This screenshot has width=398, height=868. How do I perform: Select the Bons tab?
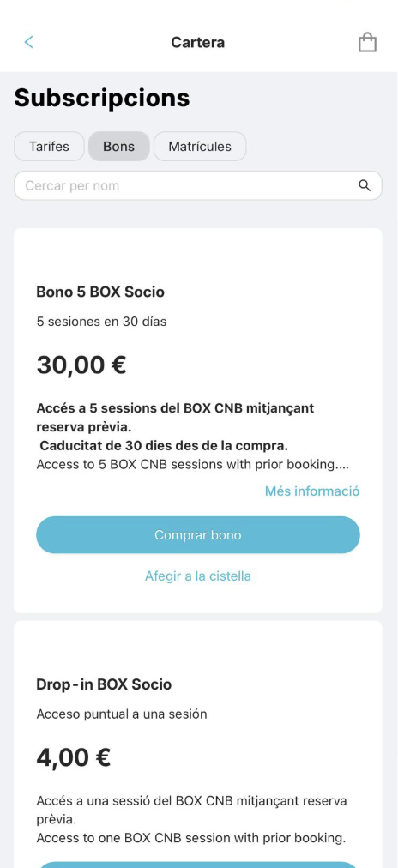pyautogui.click(x=119, y=146)
